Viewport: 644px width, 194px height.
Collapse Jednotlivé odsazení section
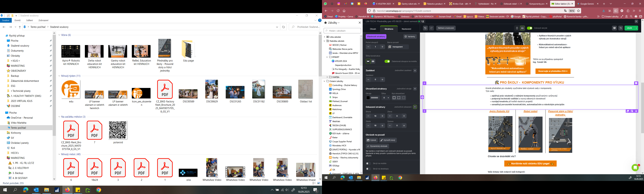pyautogui.click(x=415, y=107)
